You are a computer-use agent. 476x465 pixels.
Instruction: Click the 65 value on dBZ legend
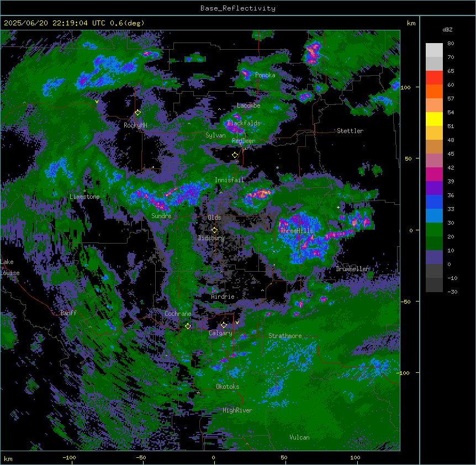[x=451, y=71]
